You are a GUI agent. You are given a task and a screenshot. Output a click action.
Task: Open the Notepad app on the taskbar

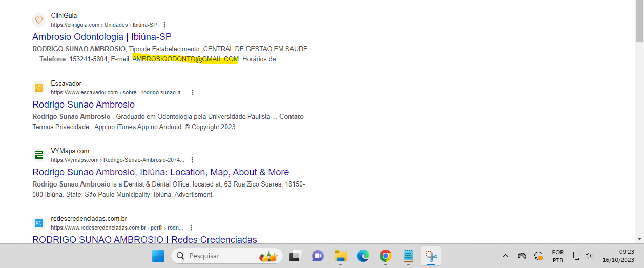(x=408, y=256)
